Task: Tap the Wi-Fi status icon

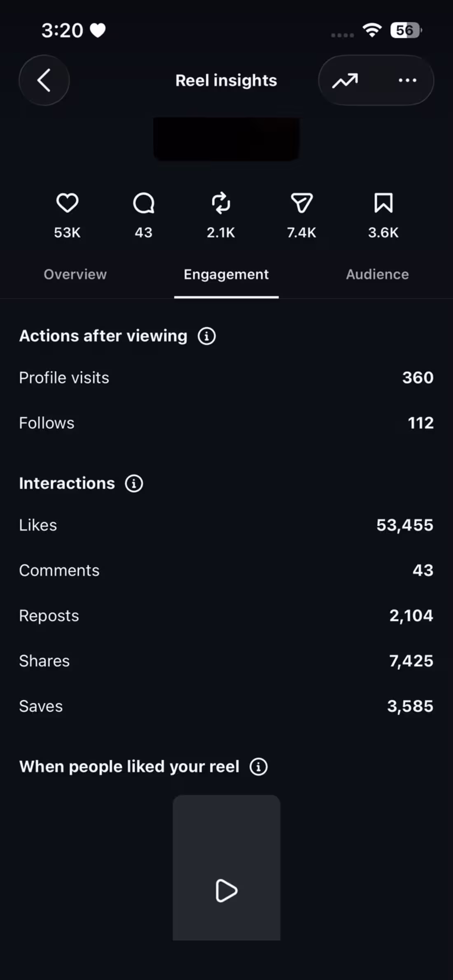Action: tap(372, 30)
